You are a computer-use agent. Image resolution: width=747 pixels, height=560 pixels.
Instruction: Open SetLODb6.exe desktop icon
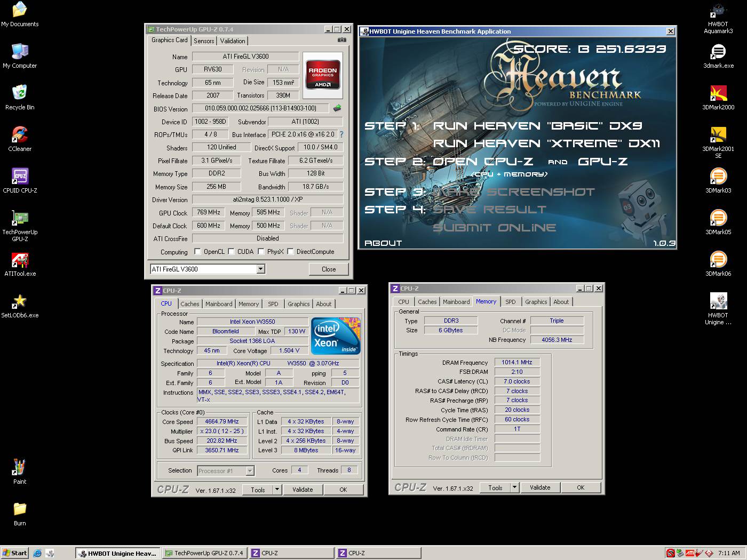20,306
